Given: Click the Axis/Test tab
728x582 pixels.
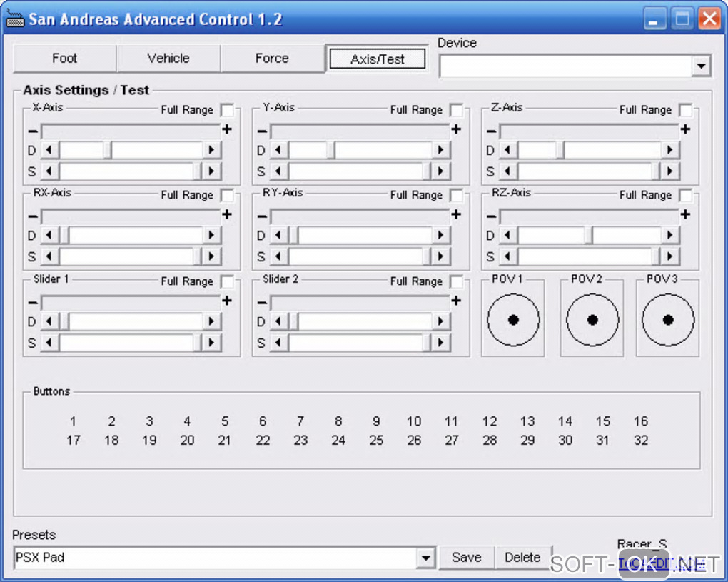Looking at the screenshot, I should (x=377, y=59).
